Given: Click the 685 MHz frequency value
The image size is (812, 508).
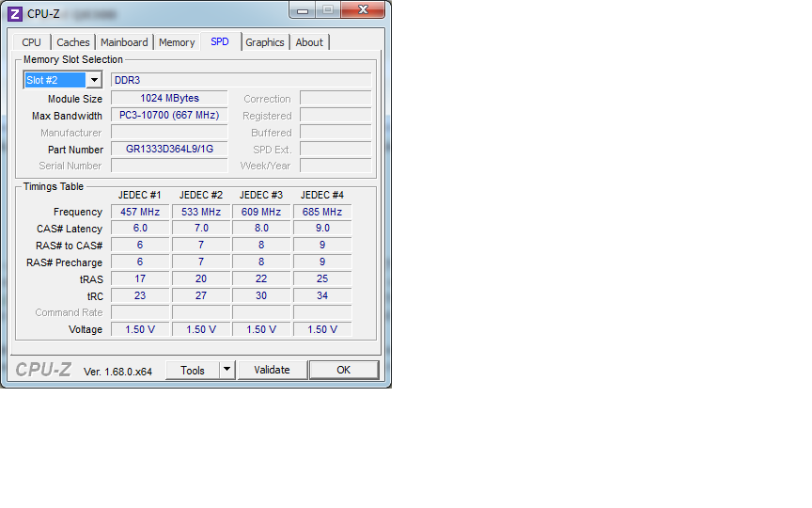Looking at the screenshot, I should (x=322, y=212).
